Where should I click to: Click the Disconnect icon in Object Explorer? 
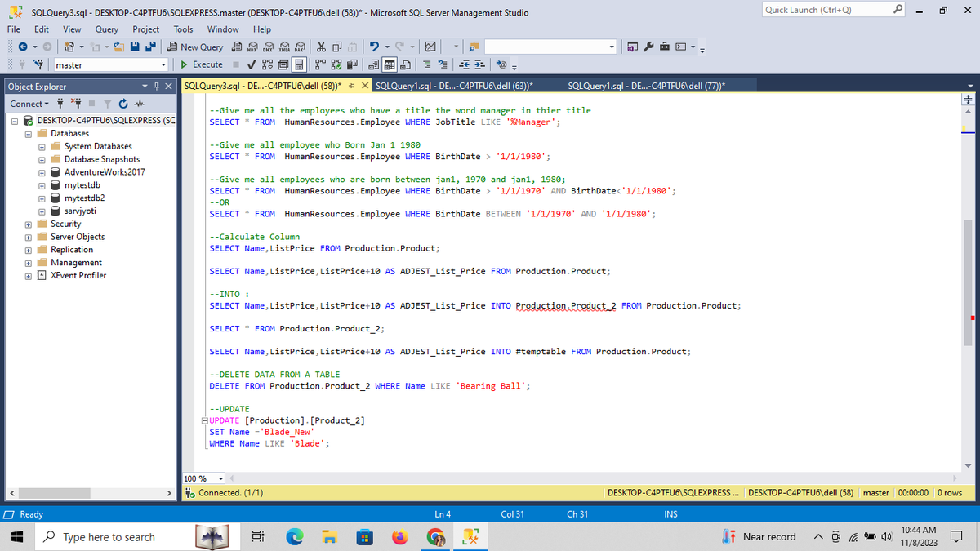tap(78, 104)
